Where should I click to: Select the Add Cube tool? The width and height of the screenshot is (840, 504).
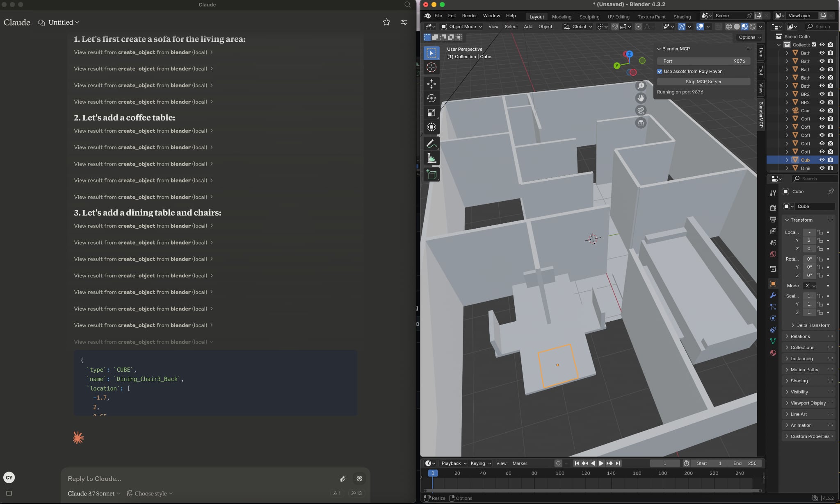point(431,175)
